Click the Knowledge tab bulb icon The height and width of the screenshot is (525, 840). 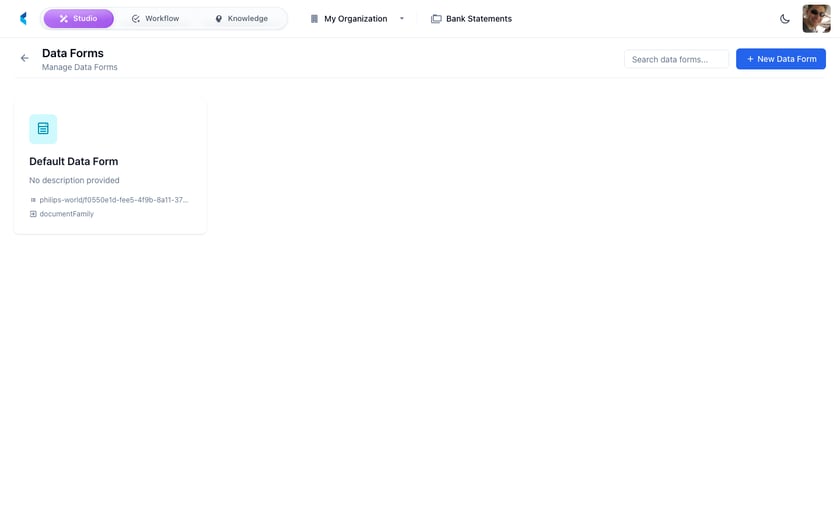219,19
